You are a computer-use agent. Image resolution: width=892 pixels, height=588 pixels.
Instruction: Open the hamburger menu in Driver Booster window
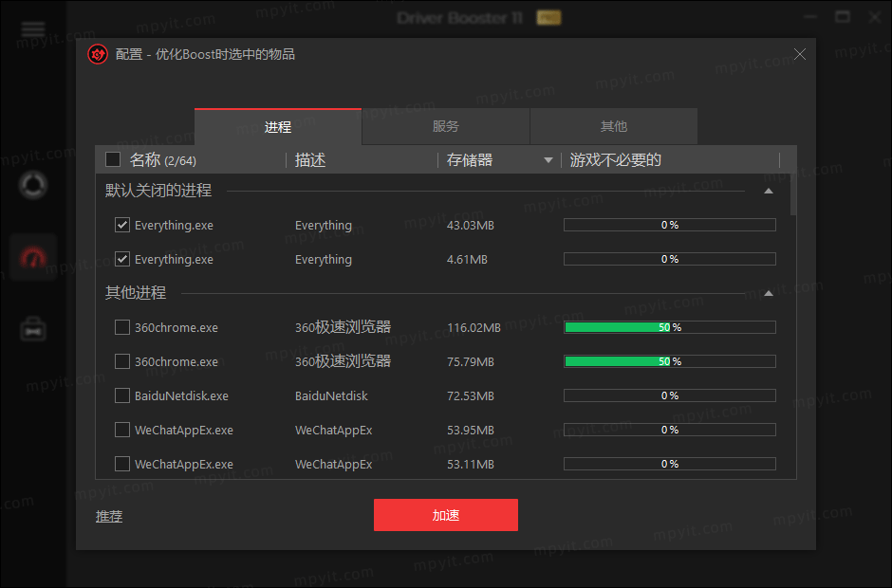point(33,28)
